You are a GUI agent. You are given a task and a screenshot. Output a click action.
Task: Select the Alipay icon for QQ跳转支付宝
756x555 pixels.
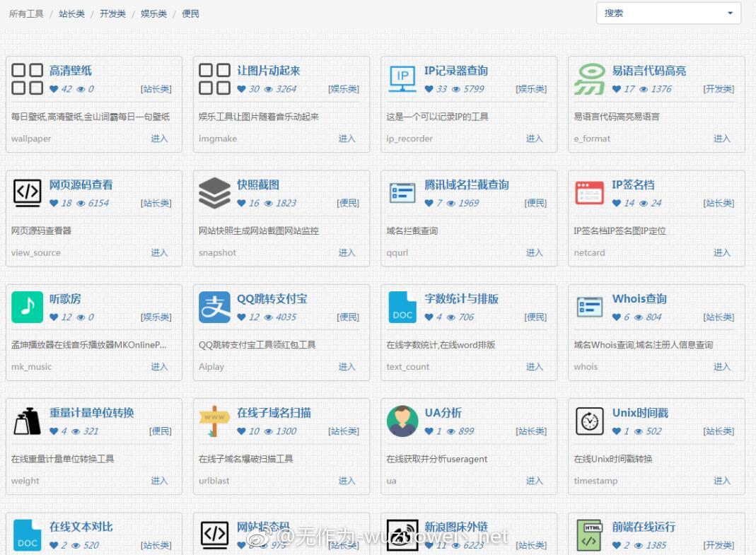pyautogui.click(x=214, y=306)
